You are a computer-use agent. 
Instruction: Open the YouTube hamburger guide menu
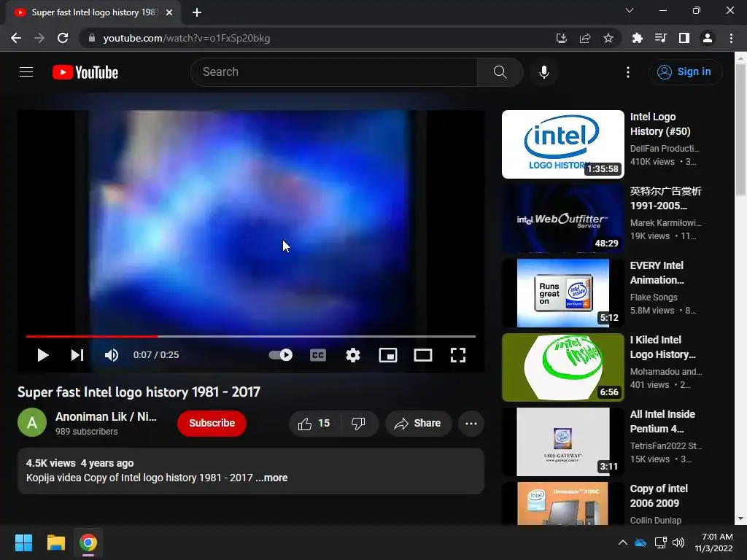[26, 72]
